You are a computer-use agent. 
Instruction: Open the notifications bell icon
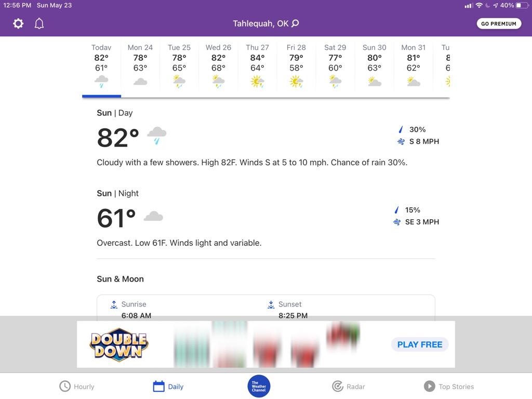(39, 23)
